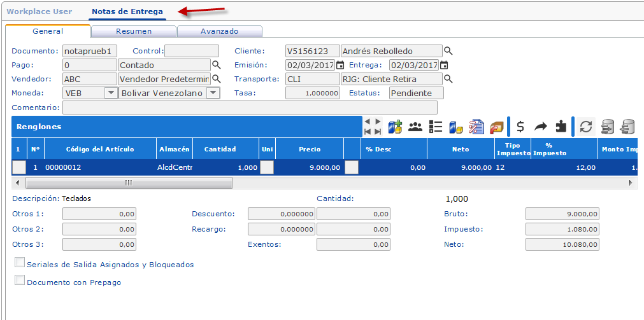Open the Entrega date calendar picker
The image size is (644, 320).
pos(443,65)
